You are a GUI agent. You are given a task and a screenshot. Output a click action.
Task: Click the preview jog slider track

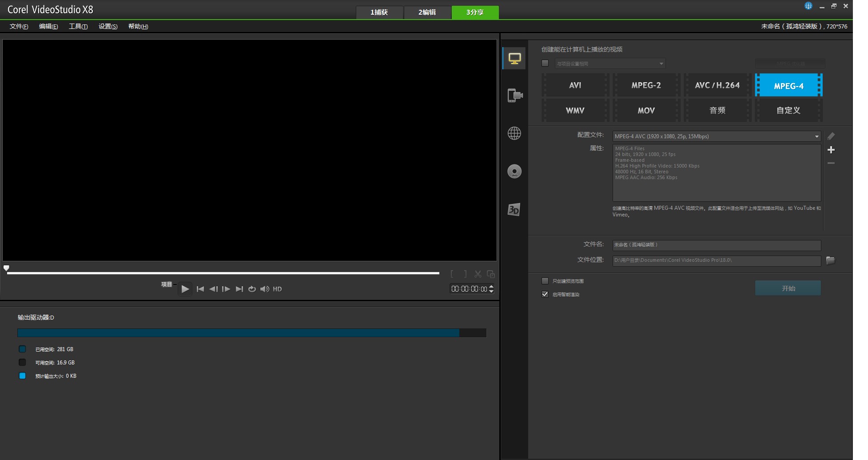[223, 273]
